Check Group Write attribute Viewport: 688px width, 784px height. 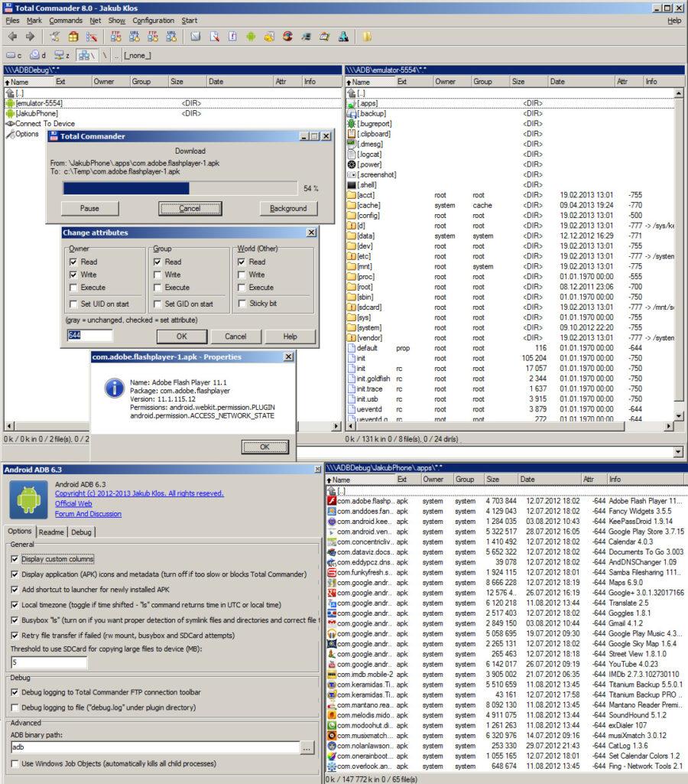pyautogui.click(x=157, y=275)
